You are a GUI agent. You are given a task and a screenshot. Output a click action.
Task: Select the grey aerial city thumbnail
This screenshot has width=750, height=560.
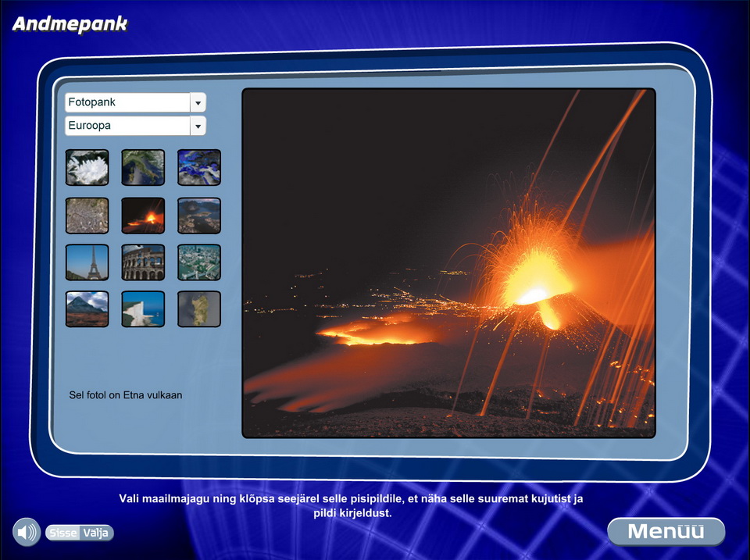[87, 216]
